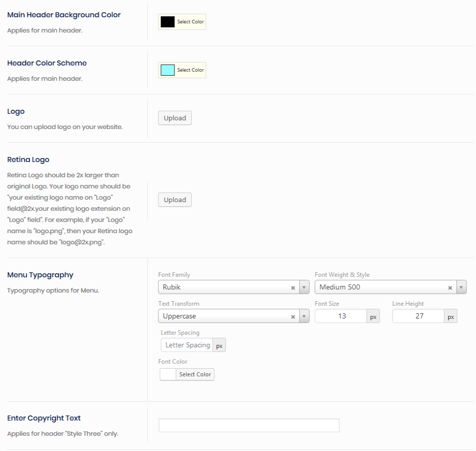This screenshot has width=476, height=451.
Task: Click the cyan Header Color Scheme swatch
Action: [x=167, y=70]
